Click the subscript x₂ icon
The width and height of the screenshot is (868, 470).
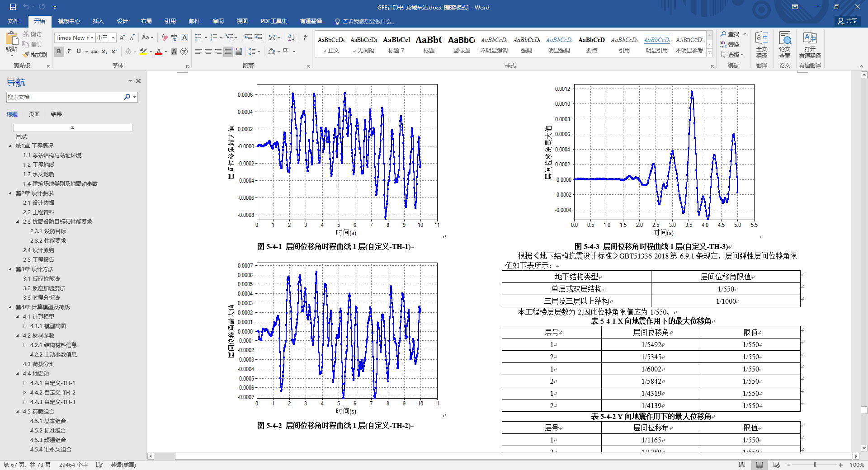point(104,52)
